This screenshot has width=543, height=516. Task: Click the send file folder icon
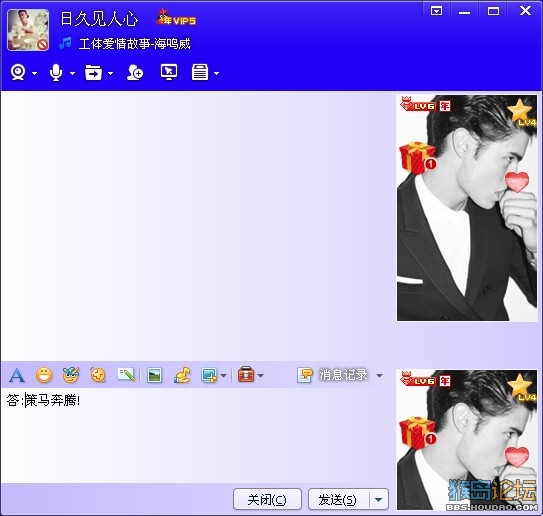pos(94,72)
